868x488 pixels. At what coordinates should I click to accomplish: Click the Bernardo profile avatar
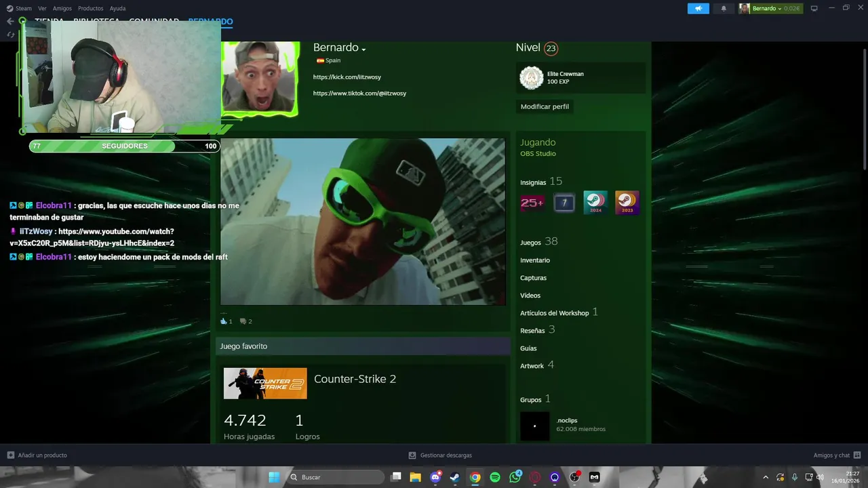260,79
